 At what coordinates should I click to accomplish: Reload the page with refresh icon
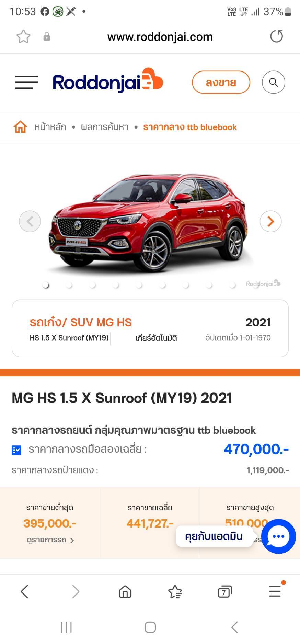[x=276, y=36]
